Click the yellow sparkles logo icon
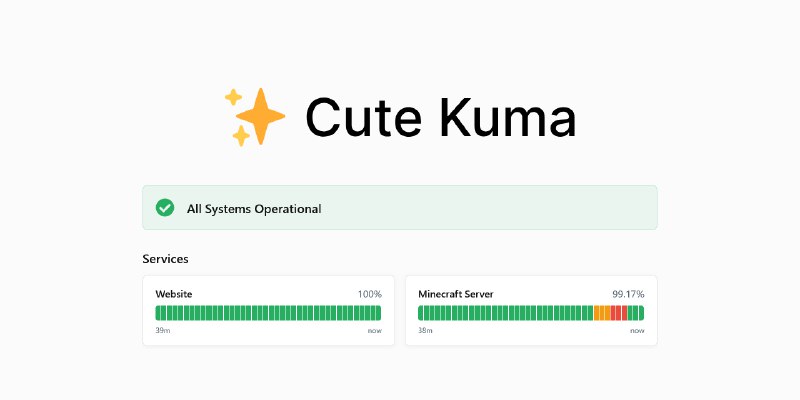This screenshot has width=800, height=400. 254,117
